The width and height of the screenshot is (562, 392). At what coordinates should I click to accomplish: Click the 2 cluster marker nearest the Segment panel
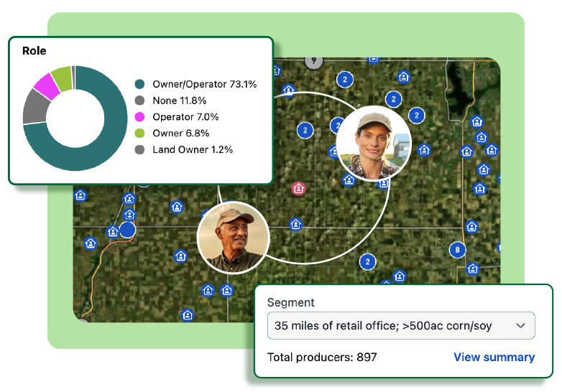(367, 261)
